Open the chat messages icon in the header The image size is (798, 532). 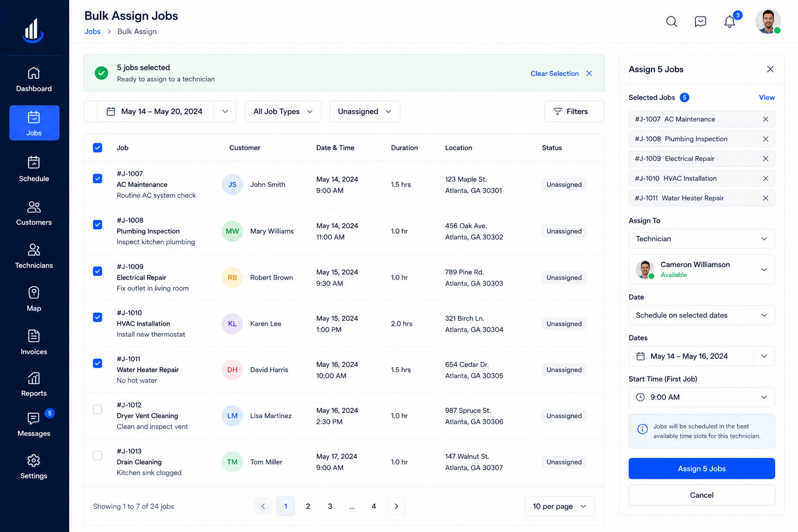click(x=700, y=21)
